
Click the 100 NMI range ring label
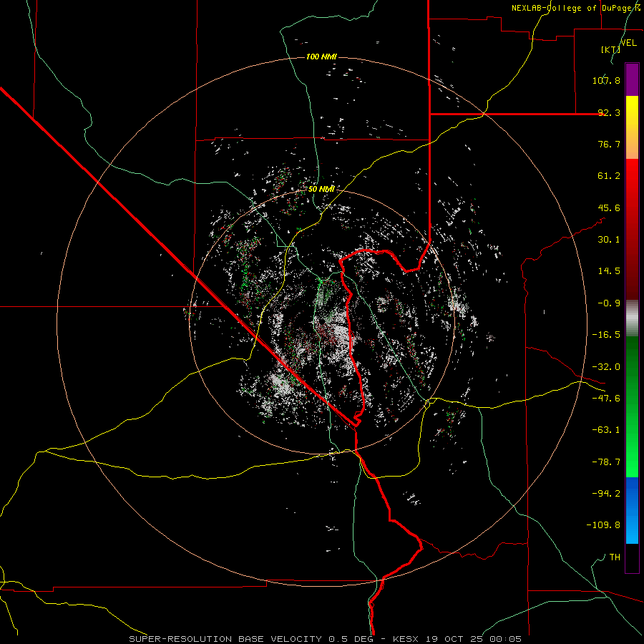tap(321, 57)
